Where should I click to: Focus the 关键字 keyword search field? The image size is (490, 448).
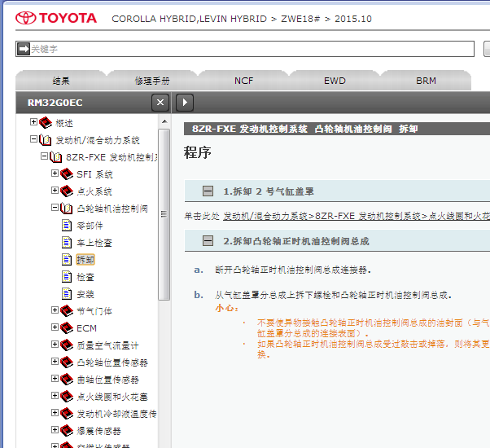coord(245,49)
